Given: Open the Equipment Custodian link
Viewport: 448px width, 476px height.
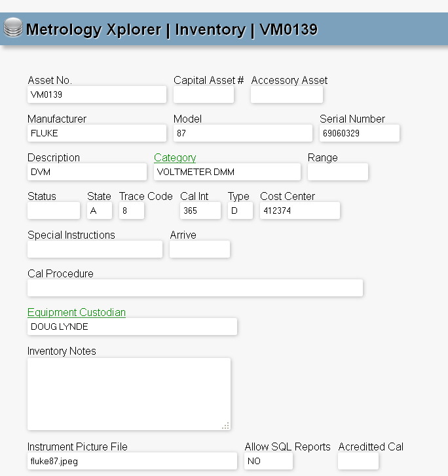Looking at the screenshot, I should click(x=77, y=312).
